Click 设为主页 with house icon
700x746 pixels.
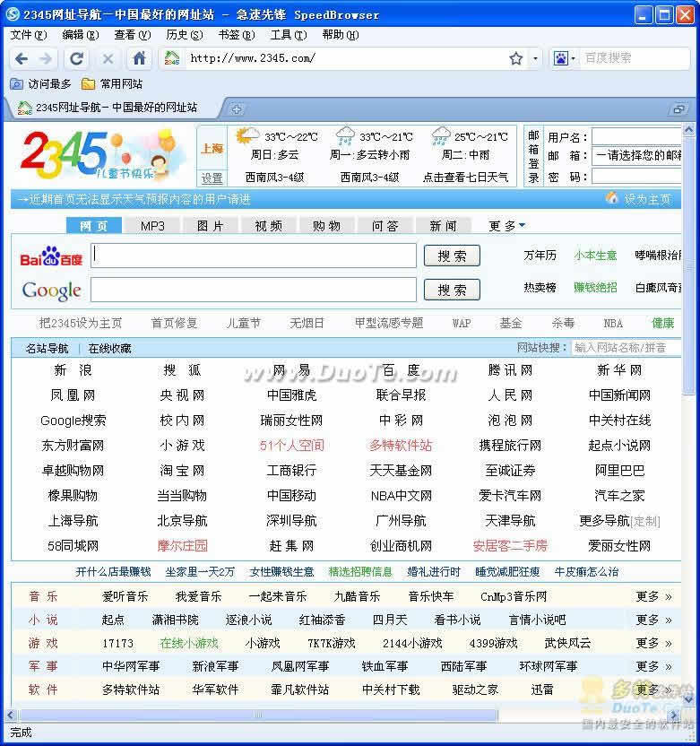point(640,199)
